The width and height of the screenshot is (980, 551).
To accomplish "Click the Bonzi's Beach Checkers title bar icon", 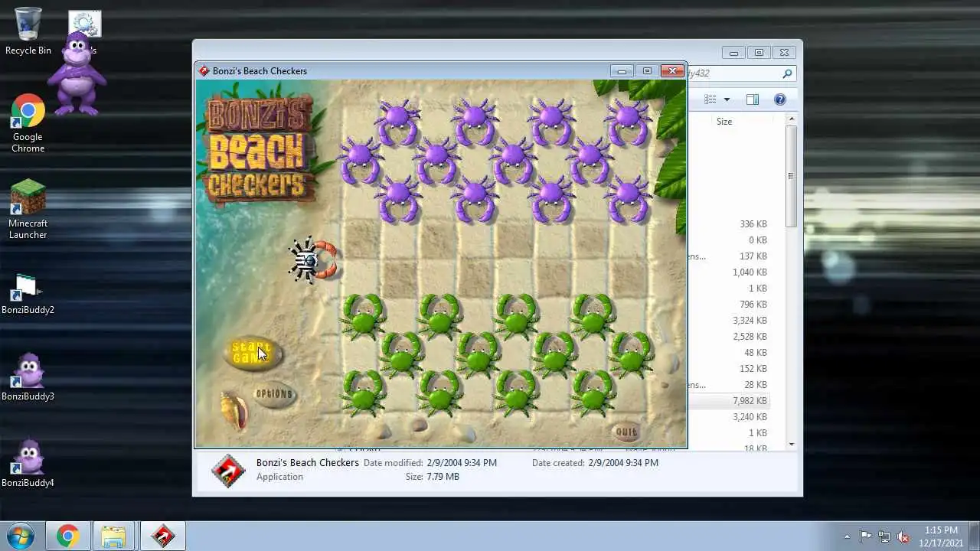I will click(204, 71).
